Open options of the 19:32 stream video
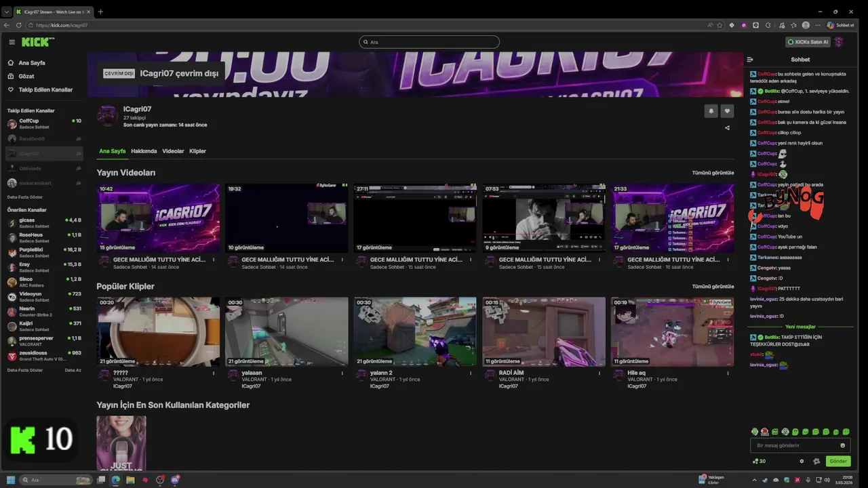This screenshot has width=868, height=488. coord(342,260)
